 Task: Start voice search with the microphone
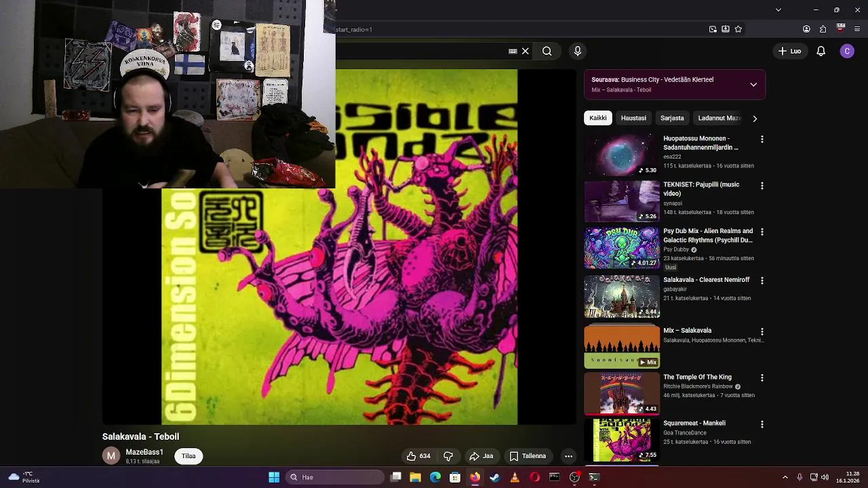(x=578, y=51)
